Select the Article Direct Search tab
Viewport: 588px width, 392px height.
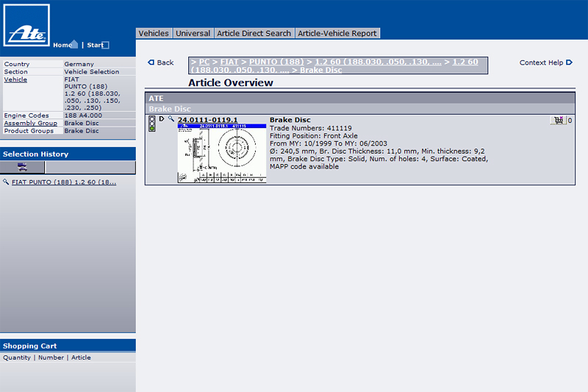tap(254, 33)
